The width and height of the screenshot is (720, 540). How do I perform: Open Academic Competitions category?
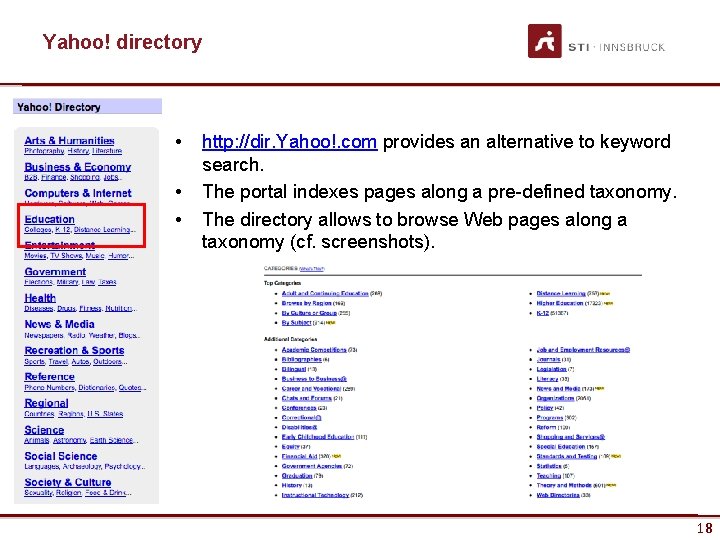[314, 349]
